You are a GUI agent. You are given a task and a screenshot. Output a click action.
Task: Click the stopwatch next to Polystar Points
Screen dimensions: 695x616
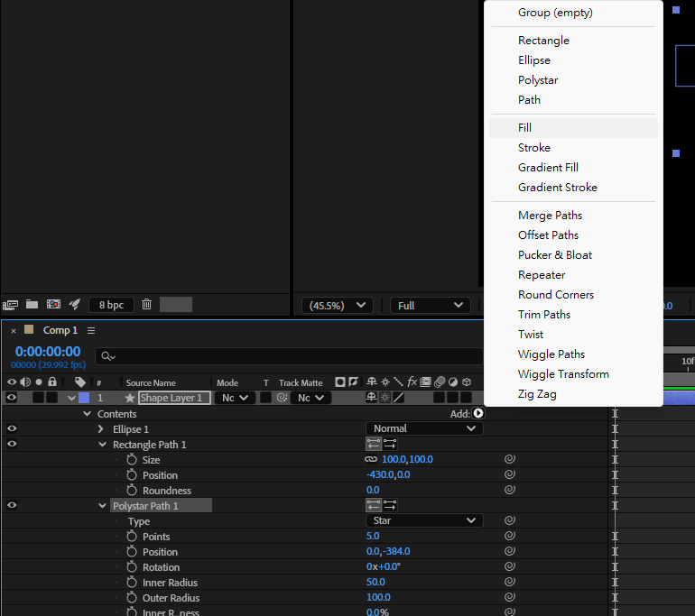pos(132,537)
